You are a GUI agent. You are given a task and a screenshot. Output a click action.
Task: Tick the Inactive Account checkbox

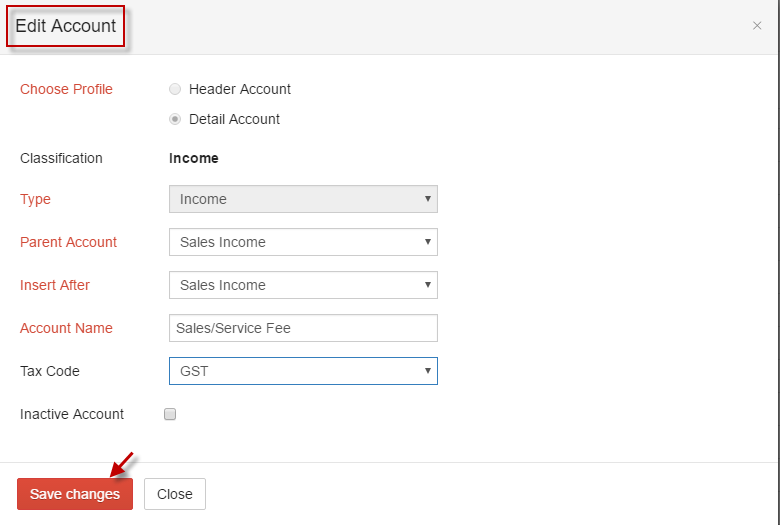(x=170, y=414)
